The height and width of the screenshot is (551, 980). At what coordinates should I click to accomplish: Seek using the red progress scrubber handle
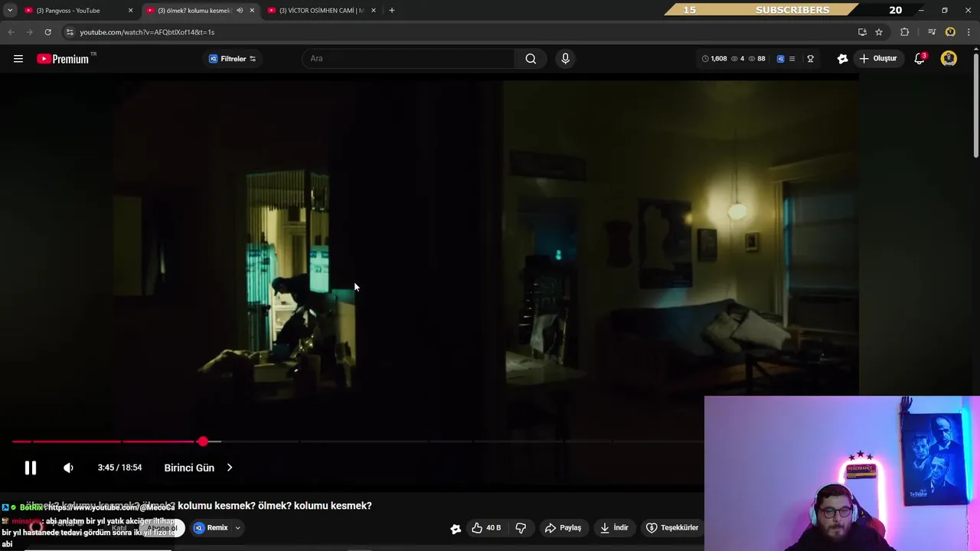coord(202,442)
